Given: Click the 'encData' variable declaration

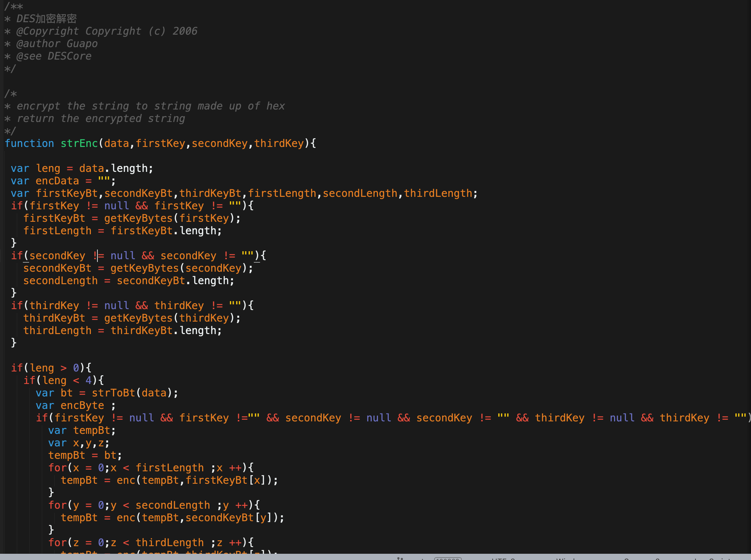Looking at the screenshot, I should tap(57, 181).
